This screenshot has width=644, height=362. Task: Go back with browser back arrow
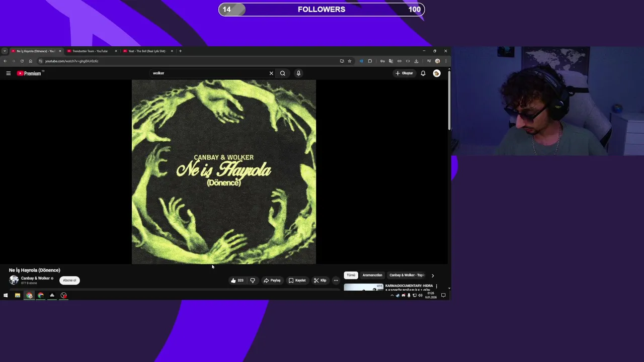[5, 61]
